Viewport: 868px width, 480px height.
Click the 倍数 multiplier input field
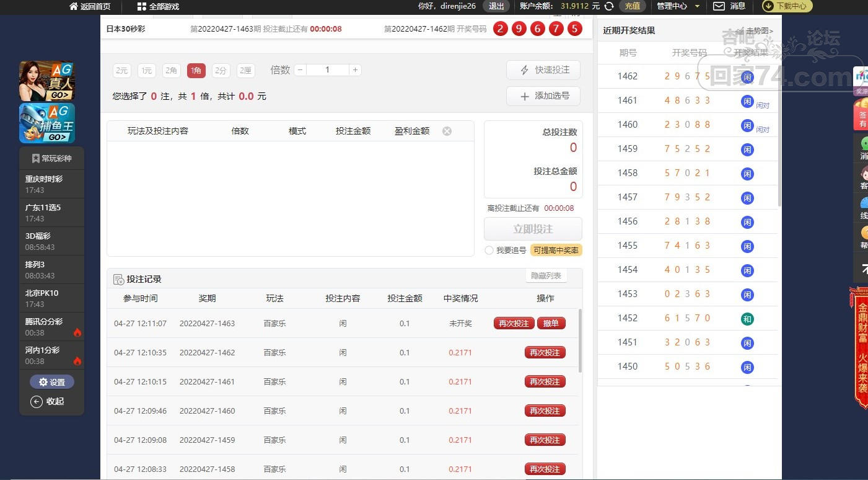(x=328, y=70)
